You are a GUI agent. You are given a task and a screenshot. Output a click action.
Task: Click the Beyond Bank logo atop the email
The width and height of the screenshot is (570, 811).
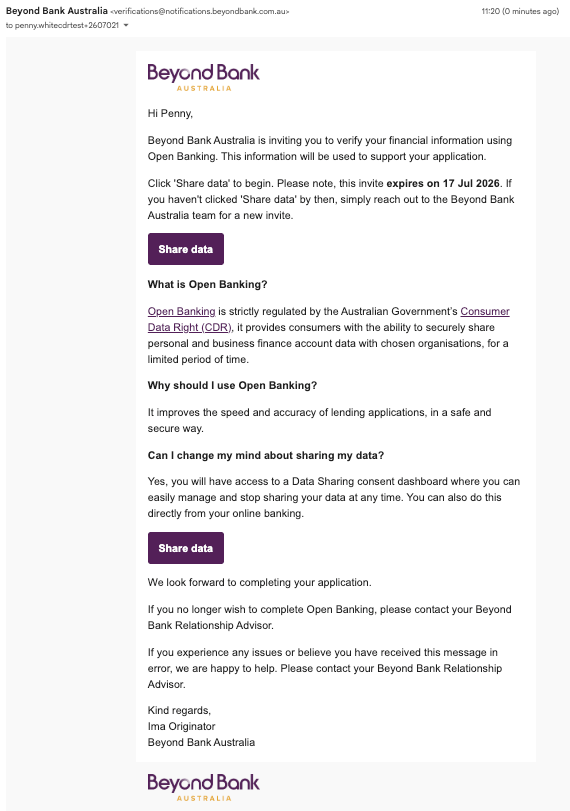pos(203,78)
